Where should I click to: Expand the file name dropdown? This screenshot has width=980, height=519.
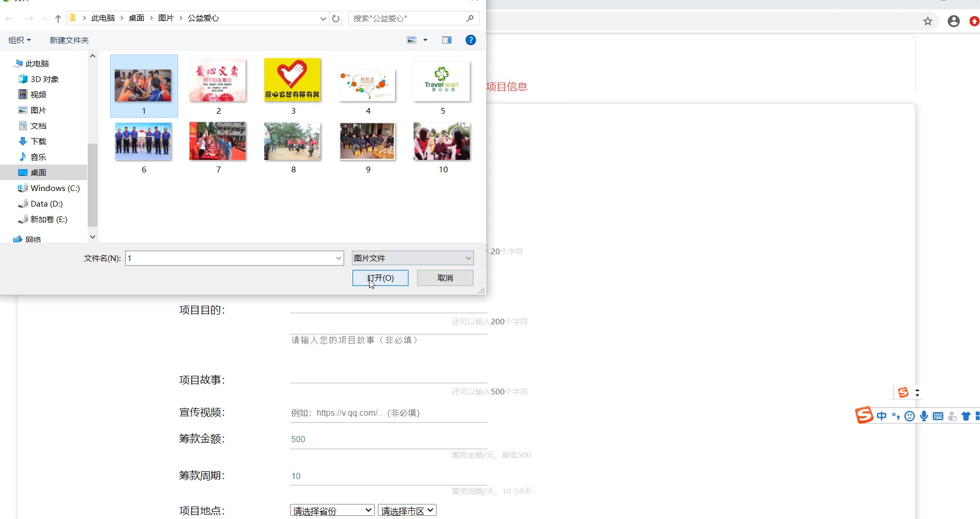click(x=338, y=258)
